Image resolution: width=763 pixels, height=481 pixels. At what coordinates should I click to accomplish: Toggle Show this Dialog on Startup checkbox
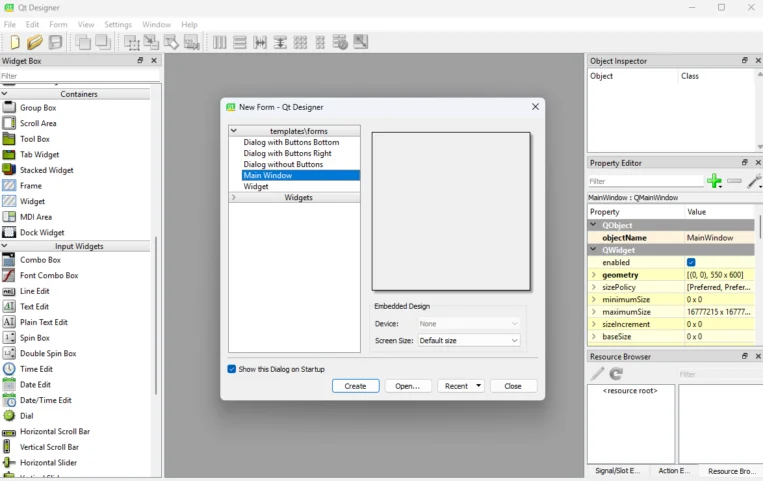(232, 369)
